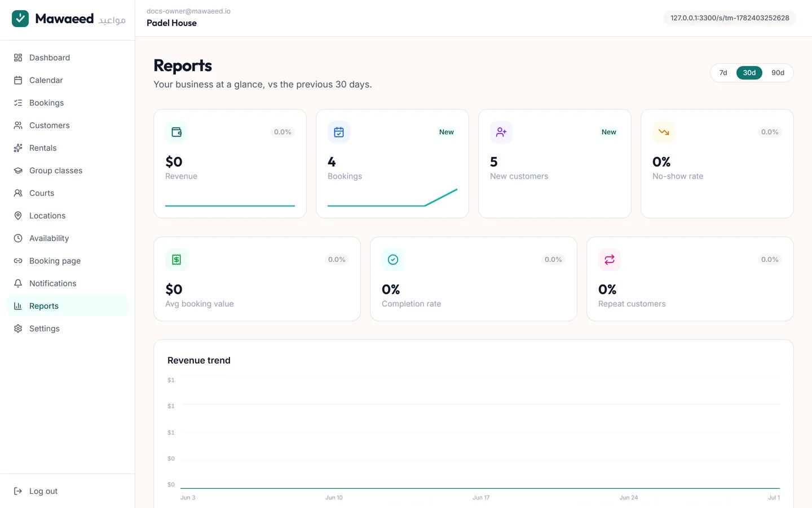
Task: Navigate to Rentals
Action: click(x=68, y=148)
